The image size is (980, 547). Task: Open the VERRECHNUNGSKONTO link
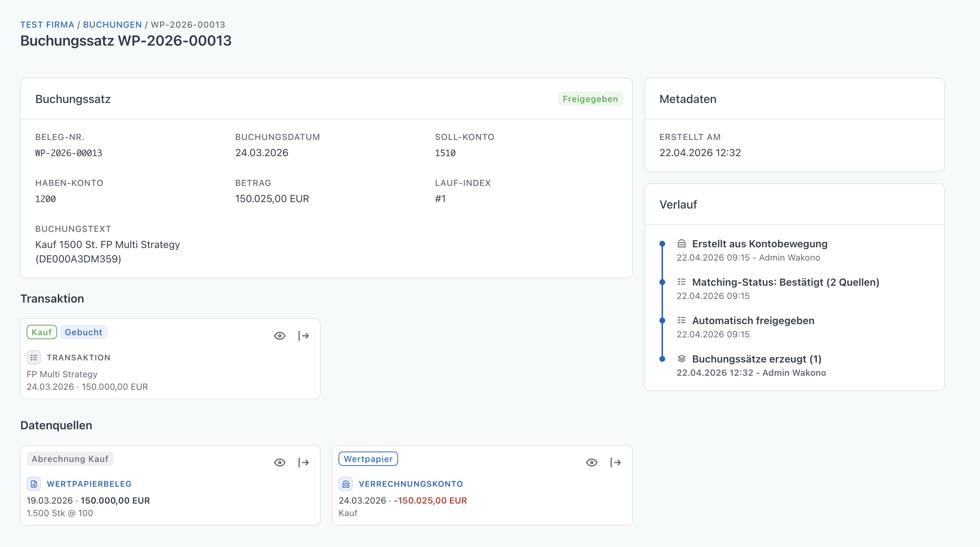pyautogui.click(x=411, y=484)
